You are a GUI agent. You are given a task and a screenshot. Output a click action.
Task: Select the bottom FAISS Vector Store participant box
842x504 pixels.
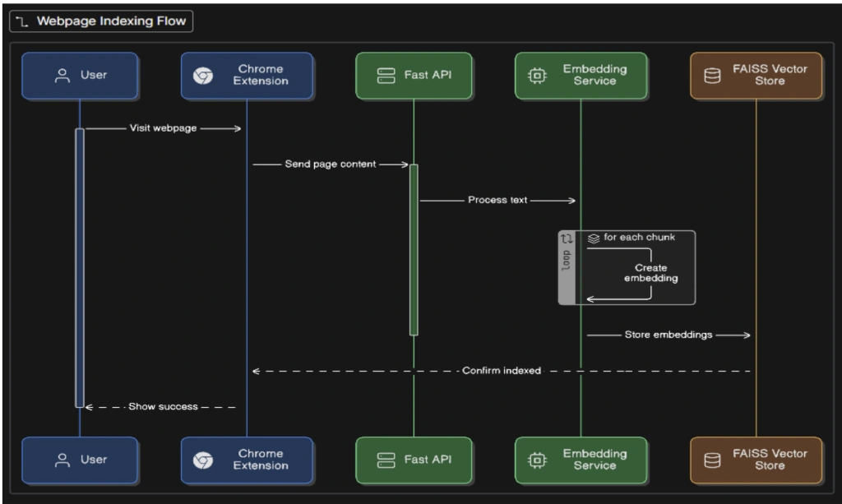click(x=756, y=460)
